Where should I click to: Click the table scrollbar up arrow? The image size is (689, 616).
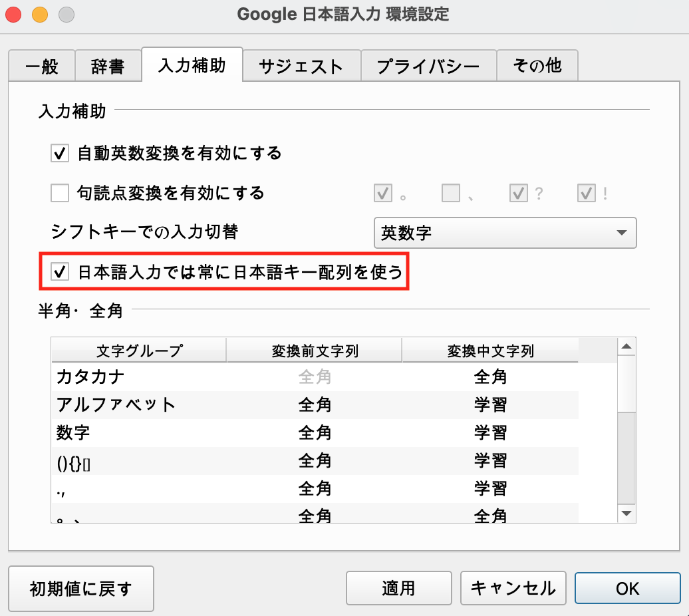point(626,347)
